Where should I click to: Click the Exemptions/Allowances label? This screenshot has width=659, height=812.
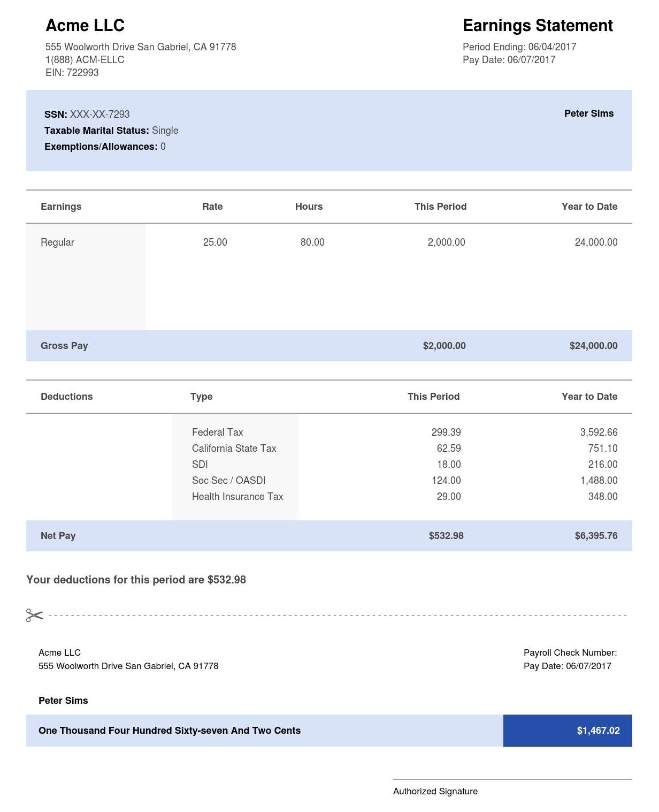click(x=101, y=147)
